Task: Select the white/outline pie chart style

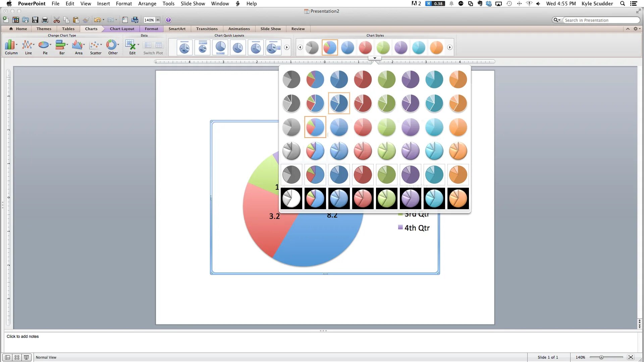Action: tap(291, 198)
